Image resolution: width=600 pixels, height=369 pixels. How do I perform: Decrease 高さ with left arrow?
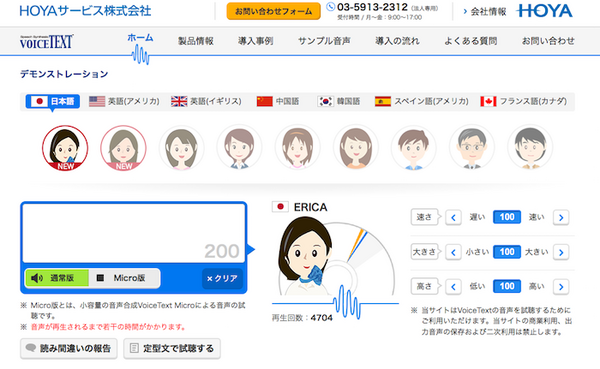453,287
